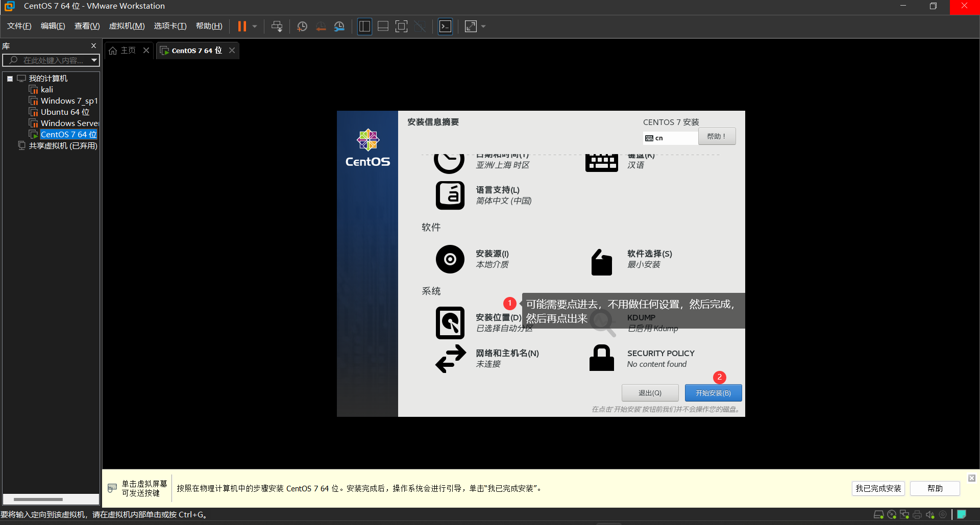This screenshot has height=525, width=980.
Task: Open 安装源(I) disc icon
Action: 450,259
